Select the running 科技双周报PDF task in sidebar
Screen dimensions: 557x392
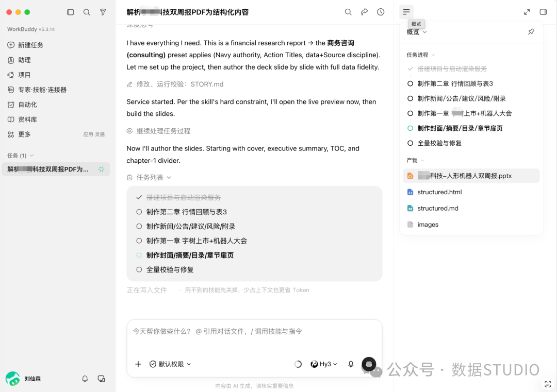click(x=56, y=169)
